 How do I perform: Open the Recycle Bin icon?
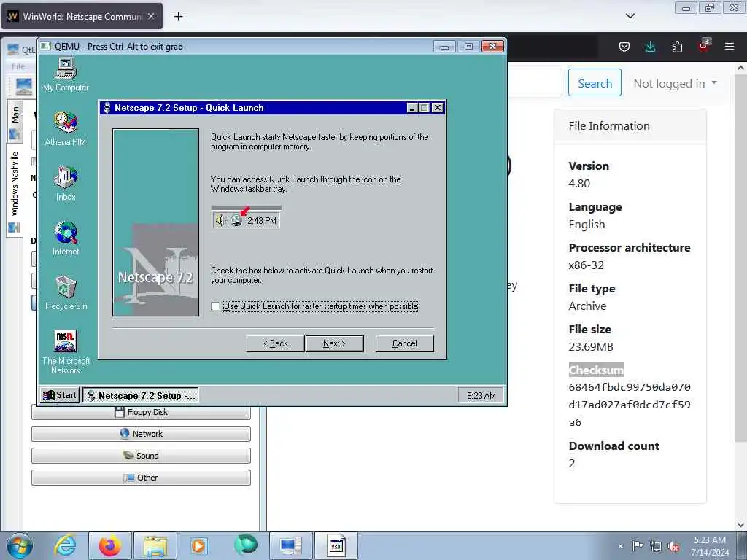[x=66, y=293]
